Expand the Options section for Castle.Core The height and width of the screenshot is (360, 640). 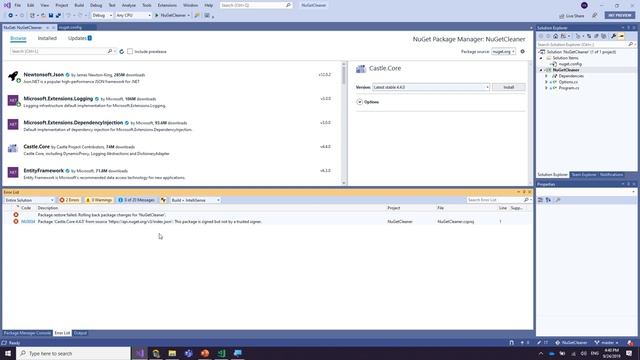click(360, 102)
